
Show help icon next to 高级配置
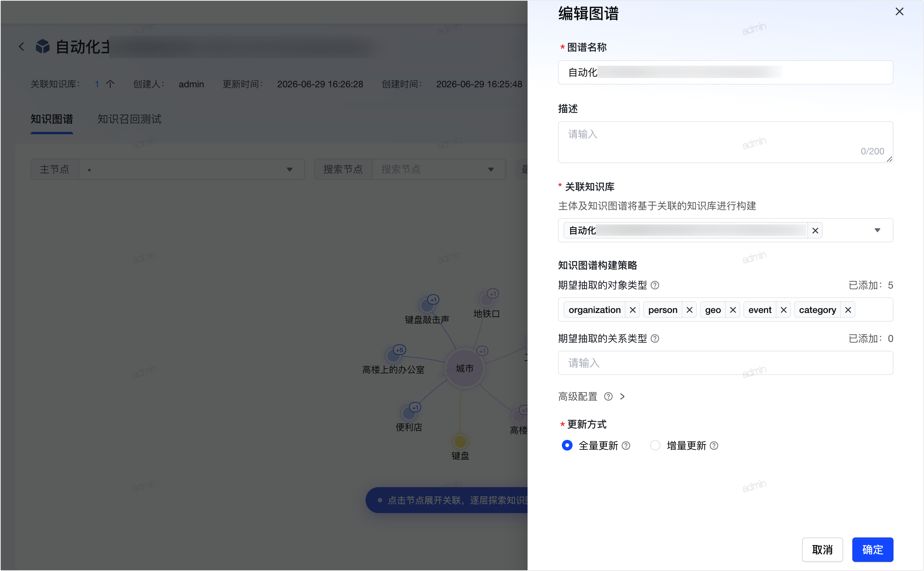click(608, 396)
